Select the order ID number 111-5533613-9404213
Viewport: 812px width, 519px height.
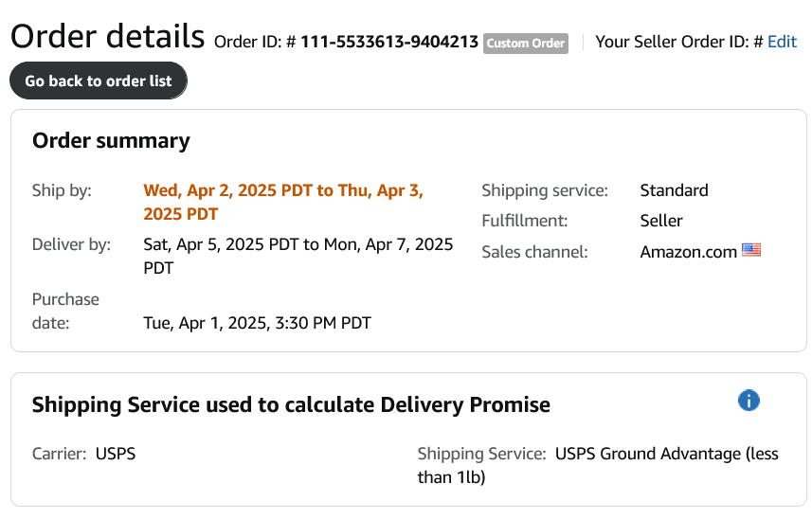(389, 42)
